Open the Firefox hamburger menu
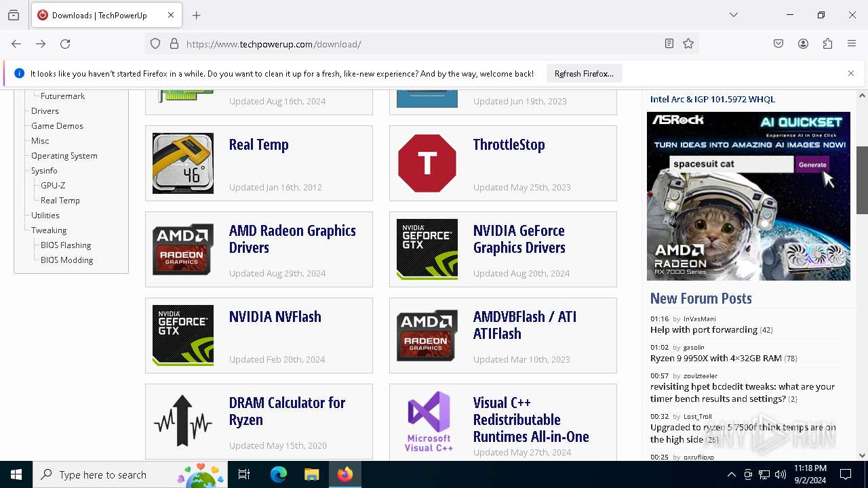 pyautogui.click(x=852, y=44)
